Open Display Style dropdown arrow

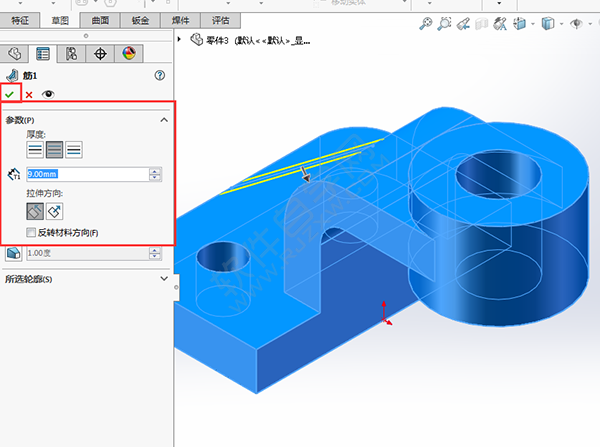[561, 24]
